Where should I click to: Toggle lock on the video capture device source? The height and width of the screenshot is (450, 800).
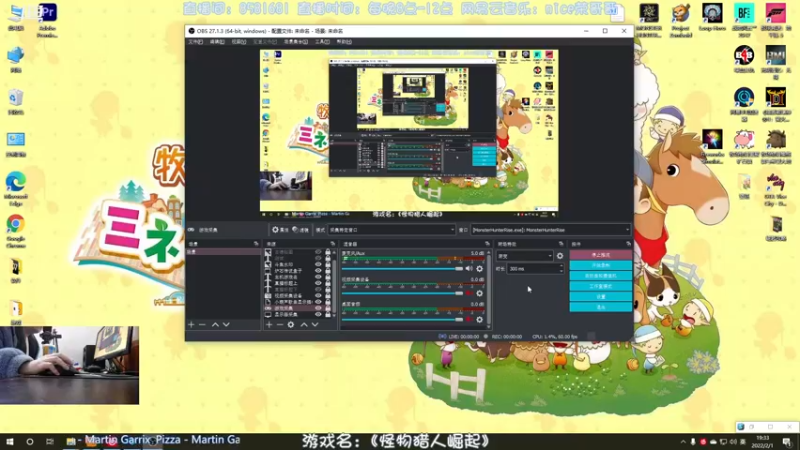pyautogui.click(x=328, y=295)
